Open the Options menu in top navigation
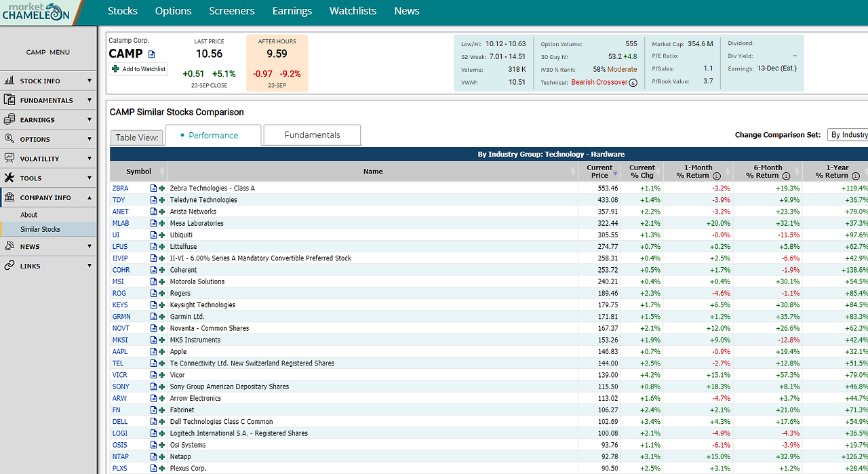868x474 pixels. click(x=173, y=11)
